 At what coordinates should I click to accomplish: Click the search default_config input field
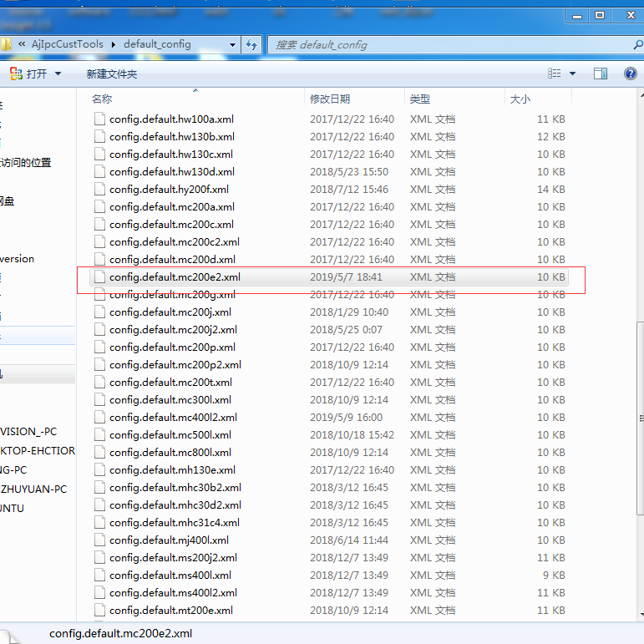coord(451,44)
